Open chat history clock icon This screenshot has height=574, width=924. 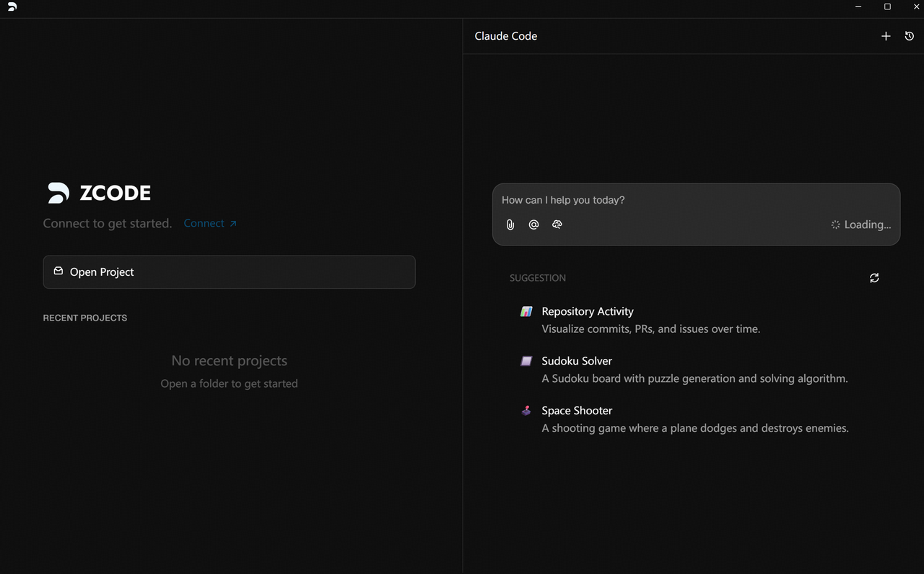click(909, 36)
